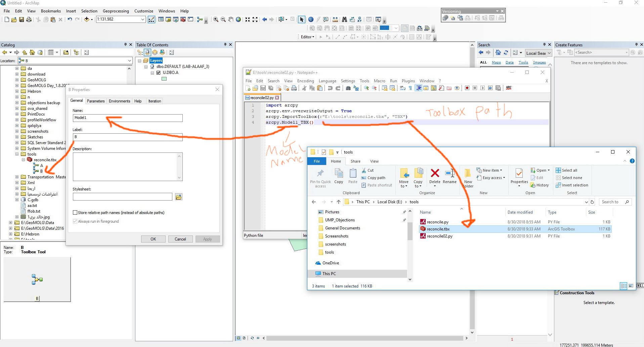Screen dimensions: 644x347
Task: Expand address bar history dropdown in Explorer
Action: click(x=586, y=202)
